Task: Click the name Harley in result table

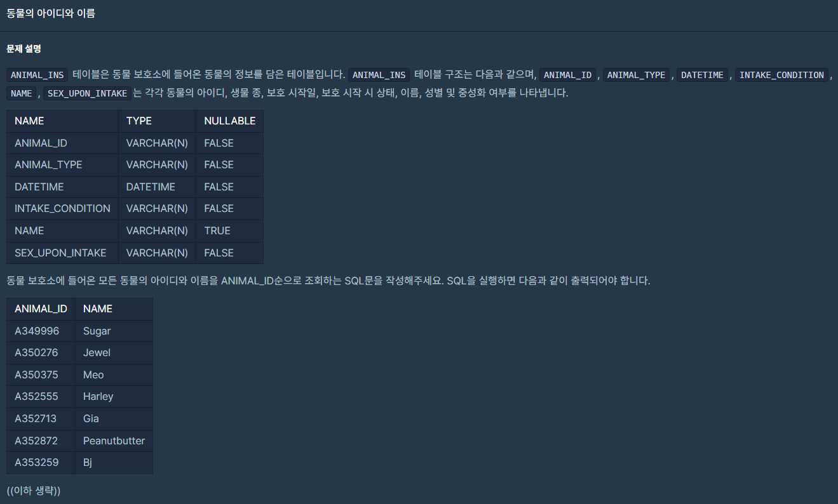Action: point(98,396)
